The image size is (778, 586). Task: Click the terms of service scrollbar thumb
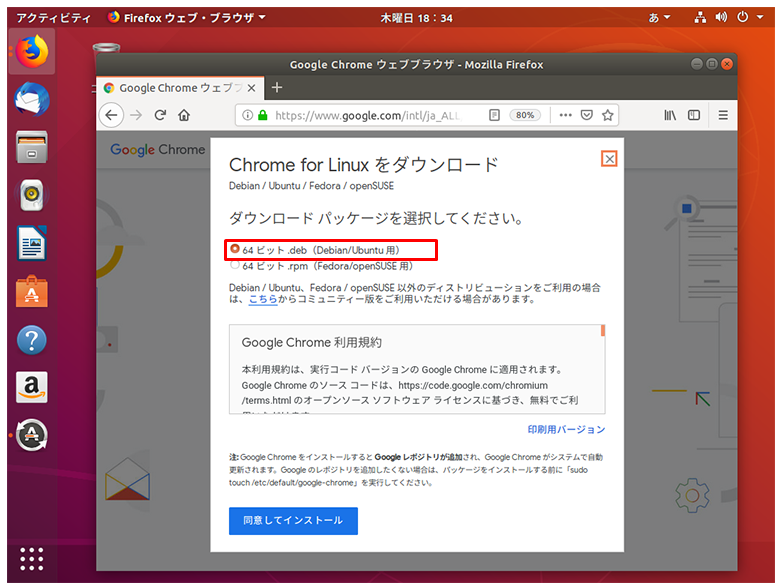(x=603, y=330)
